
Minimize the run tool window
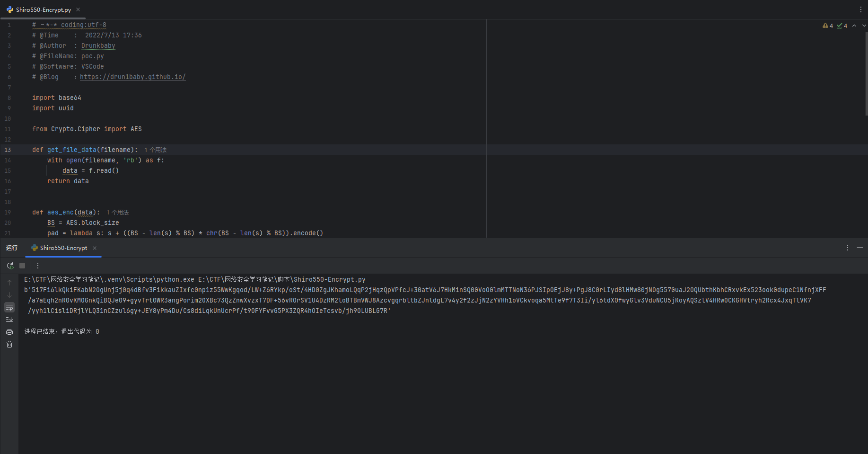860,248
